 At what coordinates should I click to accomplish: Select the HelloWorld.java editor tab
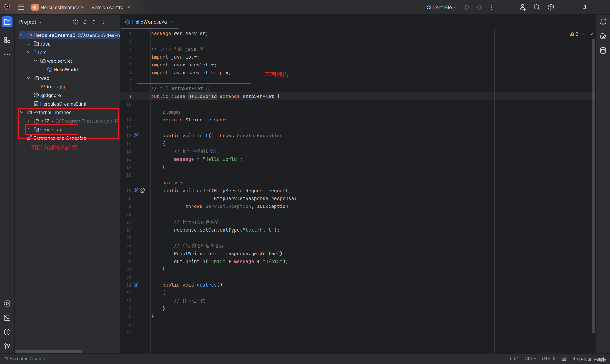point(149,22)
